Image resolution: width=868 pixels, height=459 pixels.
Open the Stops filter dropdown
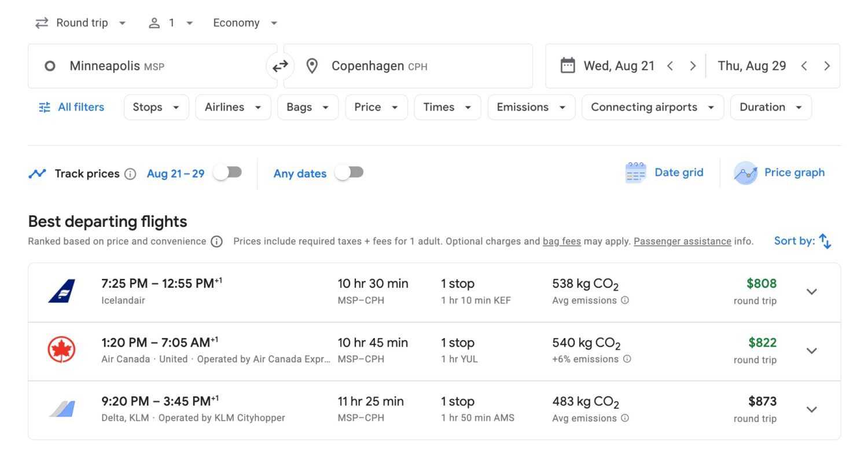[156, 107]
